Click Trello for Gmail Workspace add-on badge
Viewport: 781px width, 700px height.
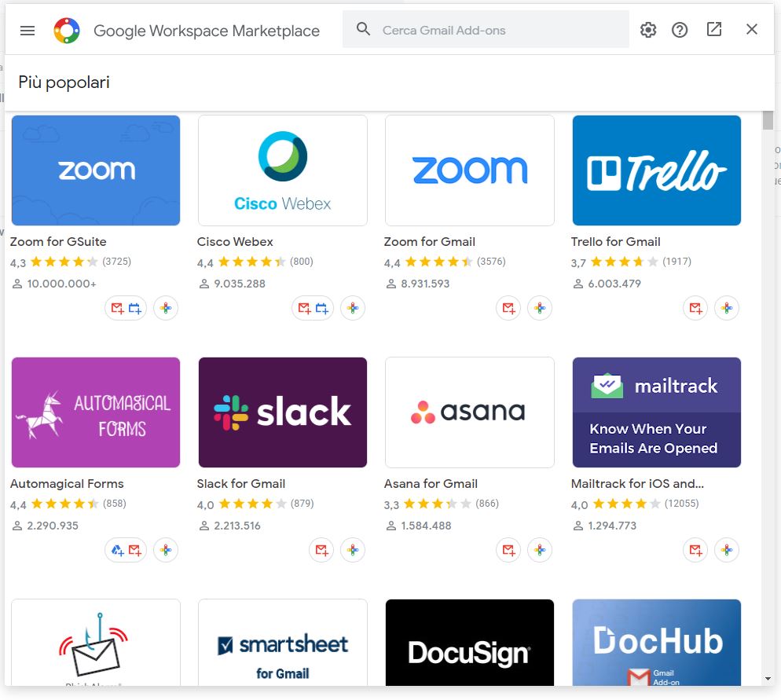pyautogui.click(x=727, y=308)
